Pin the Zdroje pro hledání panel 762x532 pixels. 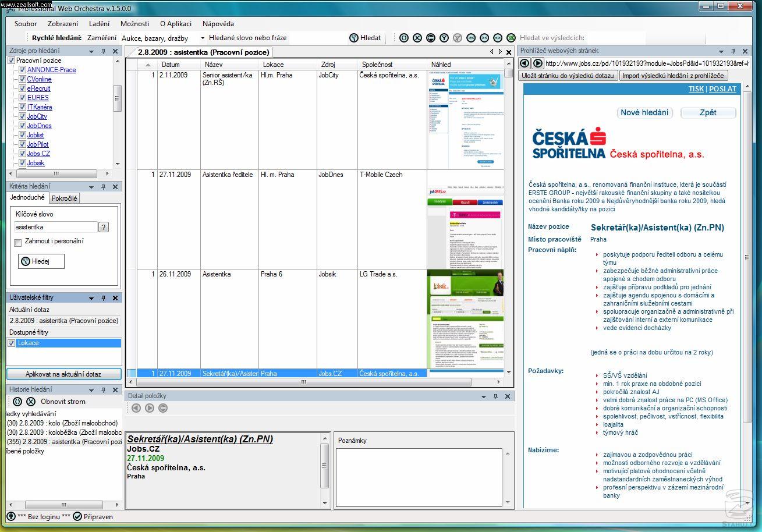pyautogui.click(x=103, y=51)
